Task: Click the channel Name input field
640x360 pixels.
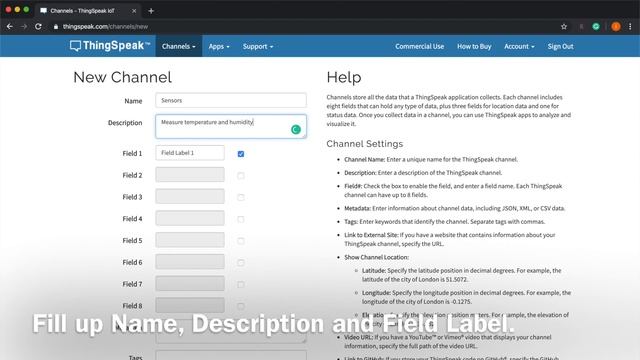Action: pyautogui.click(x=231, y=100)
